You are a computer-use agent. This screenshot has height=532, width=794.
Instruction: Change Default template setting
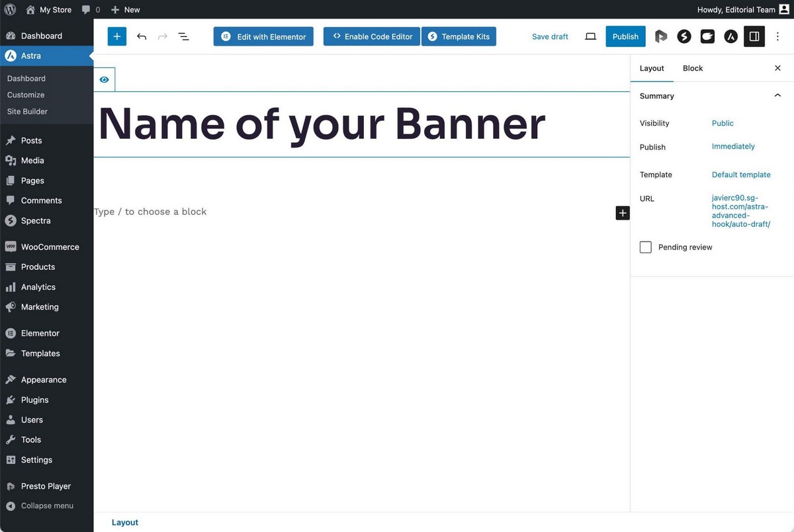pyautogui.click(x=741, y=175)
